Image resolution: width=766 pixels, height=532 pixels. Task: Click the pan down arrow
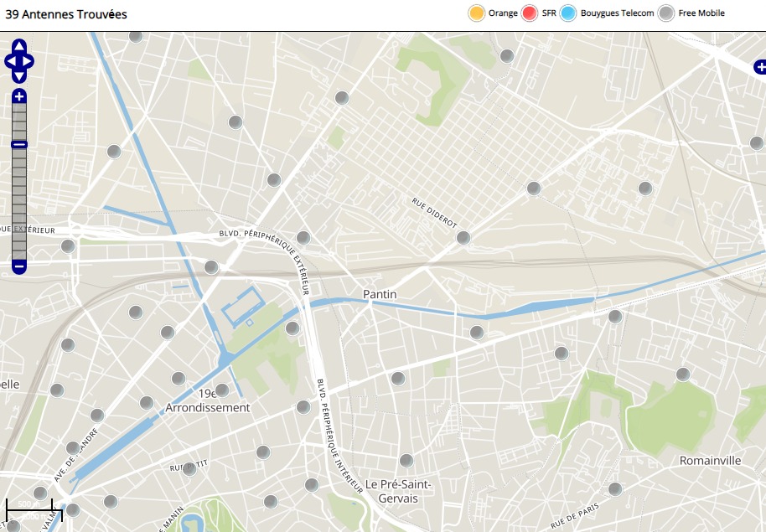(19, 75)
